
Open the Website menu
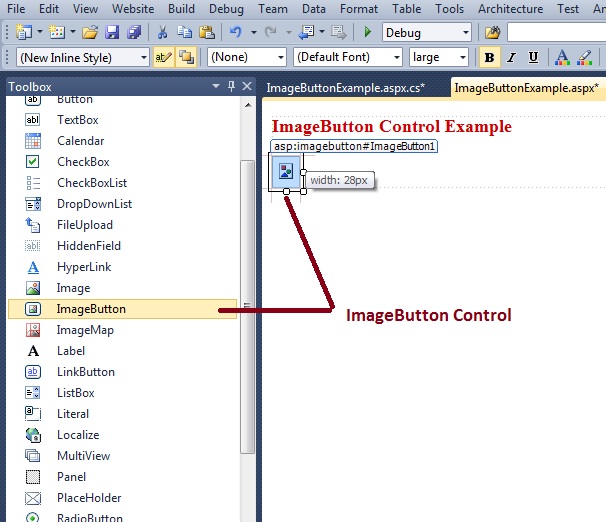pyautogui.click(x=132, y=8)
